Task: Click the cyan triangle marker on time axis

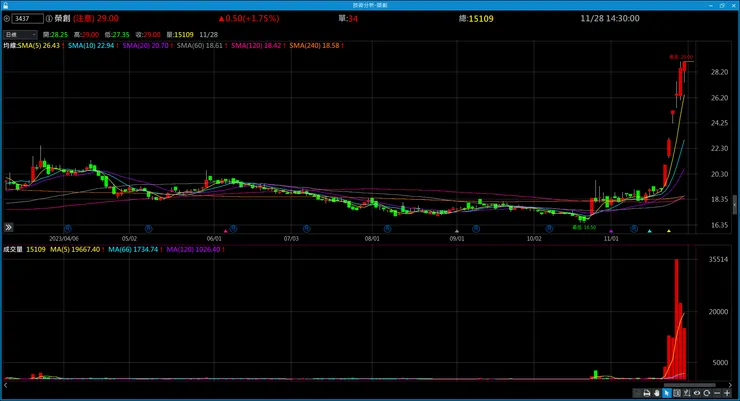Action: (x=650, y=231)
